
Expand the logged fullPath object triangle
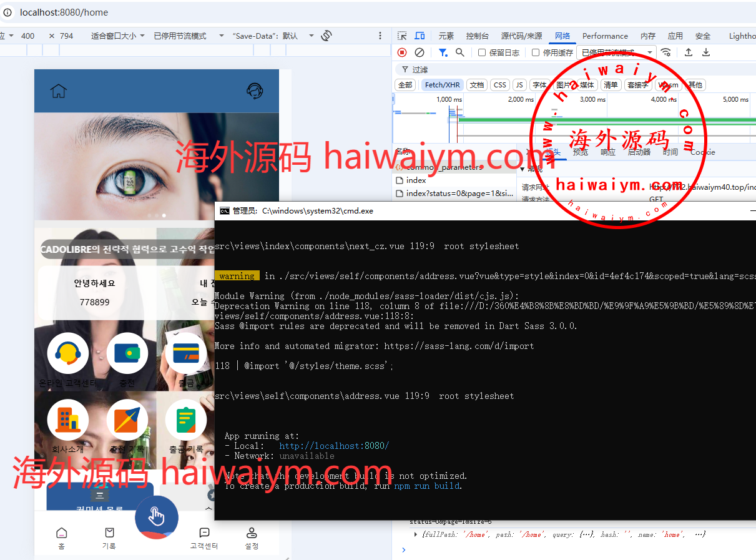coord(416,534)
